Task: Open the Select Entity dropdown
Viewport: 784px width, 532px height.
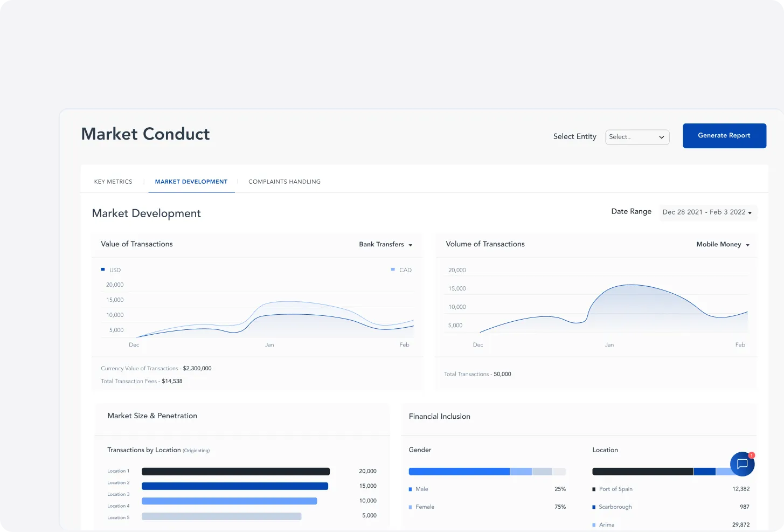Action: pyautogui.click(x=637, y=137)
